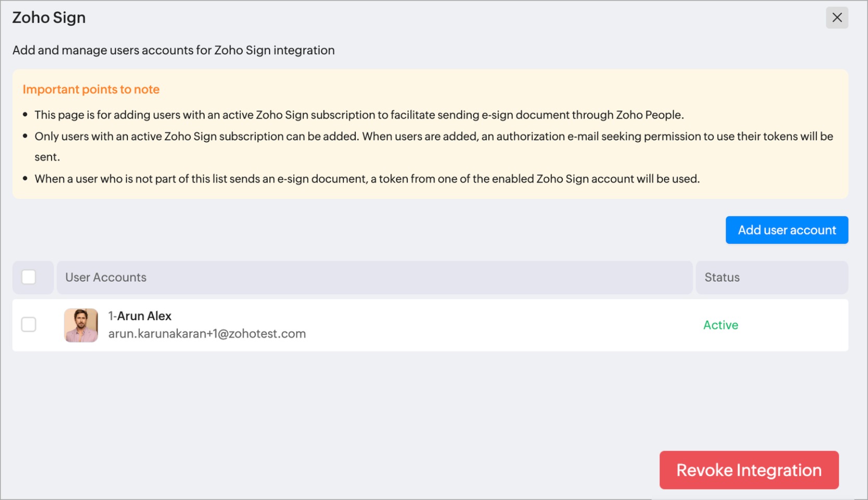Screen dimensions: 868x500
Task: Toggle the select-all checkbox in table header
Action: point(29,277)
